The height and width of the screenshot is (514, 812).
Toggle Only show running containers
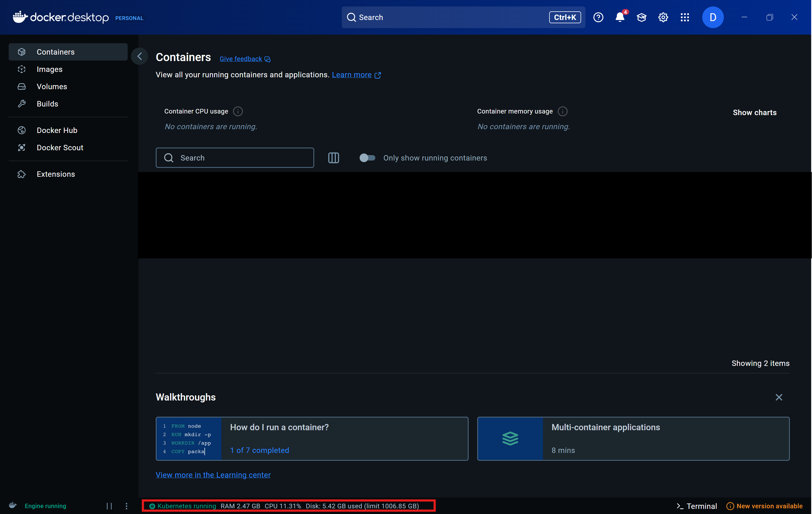(367, 158)
